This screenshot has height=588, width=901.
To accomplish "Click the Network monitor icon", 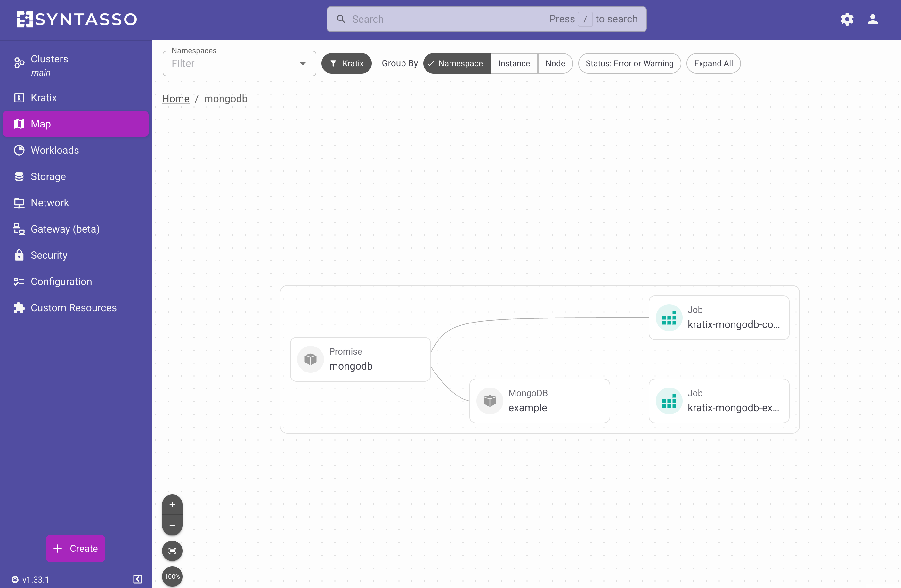I will coord(19,203).
